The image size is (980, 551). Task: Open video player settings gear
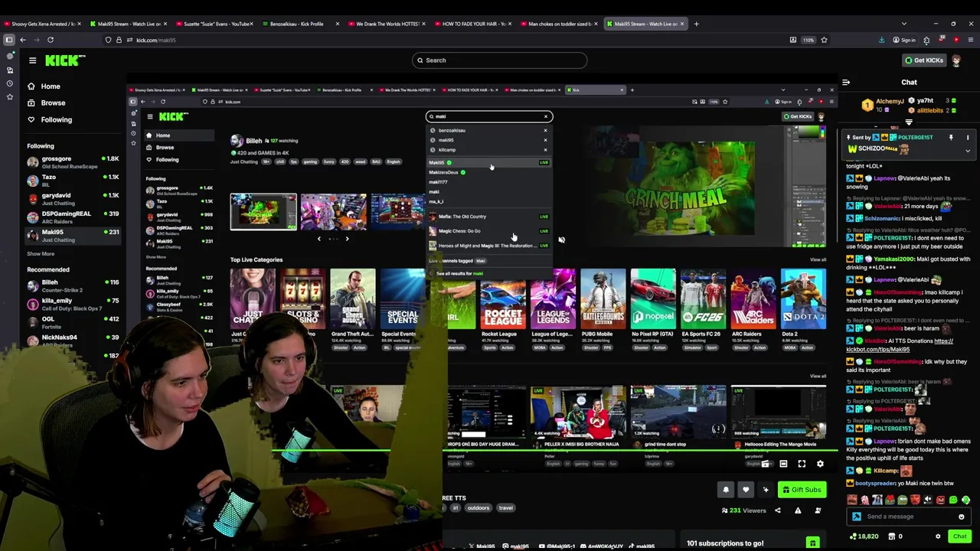(820, 464)
